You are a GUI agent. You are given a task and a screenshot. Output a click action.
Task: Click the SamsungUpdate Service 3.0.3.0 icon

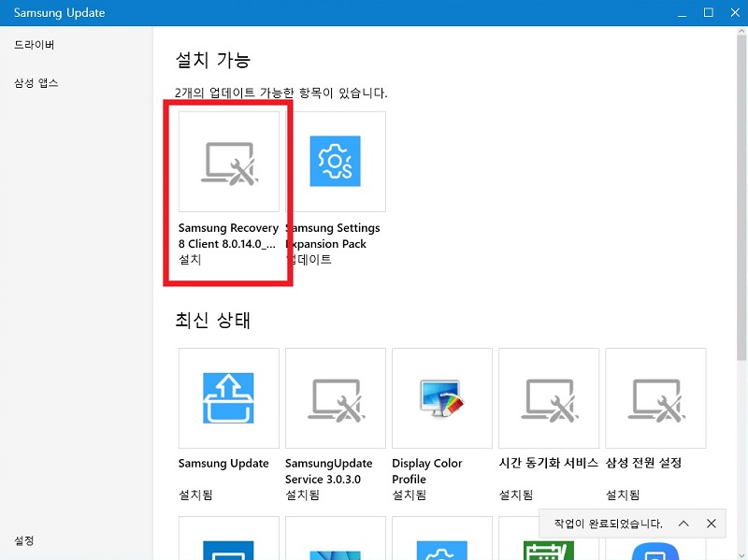336,398
